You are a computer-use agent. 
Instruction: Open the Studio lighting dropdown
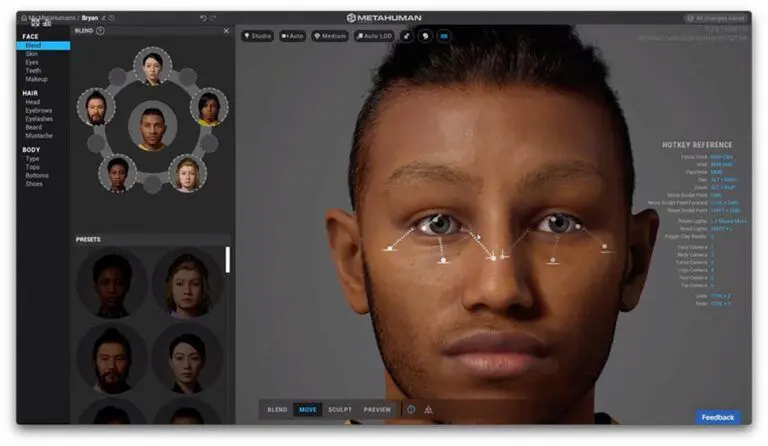tap(257, 36)
